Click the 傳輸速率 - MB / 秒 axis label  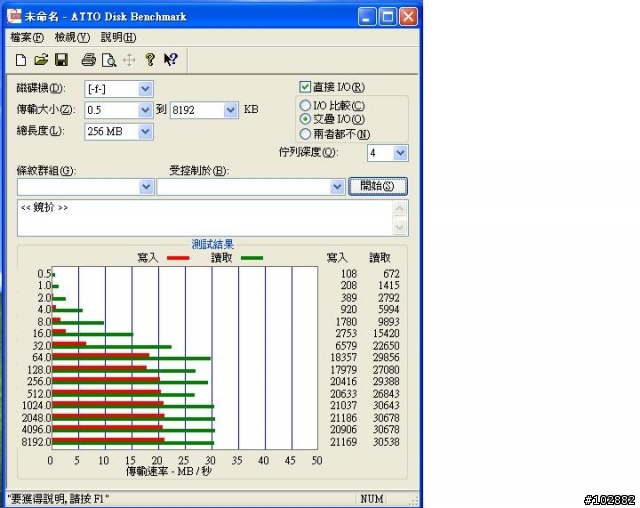[169, 471]
